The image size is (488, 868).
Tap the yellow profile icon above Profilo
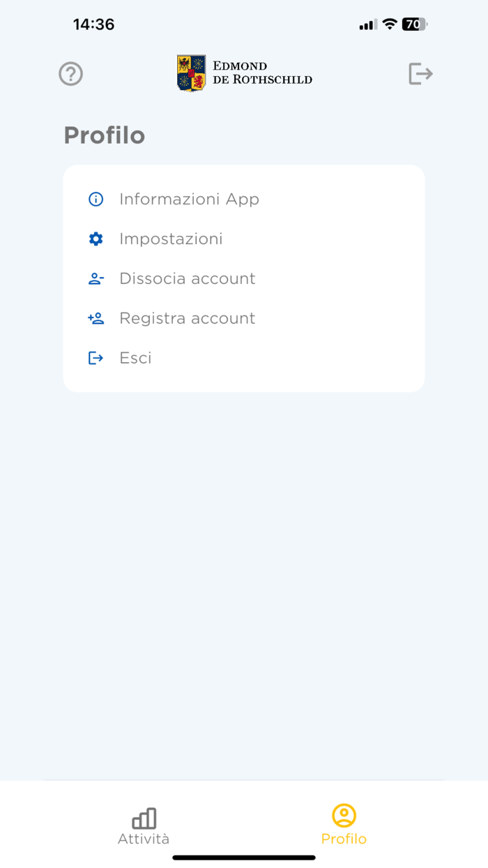click(343, 814)
